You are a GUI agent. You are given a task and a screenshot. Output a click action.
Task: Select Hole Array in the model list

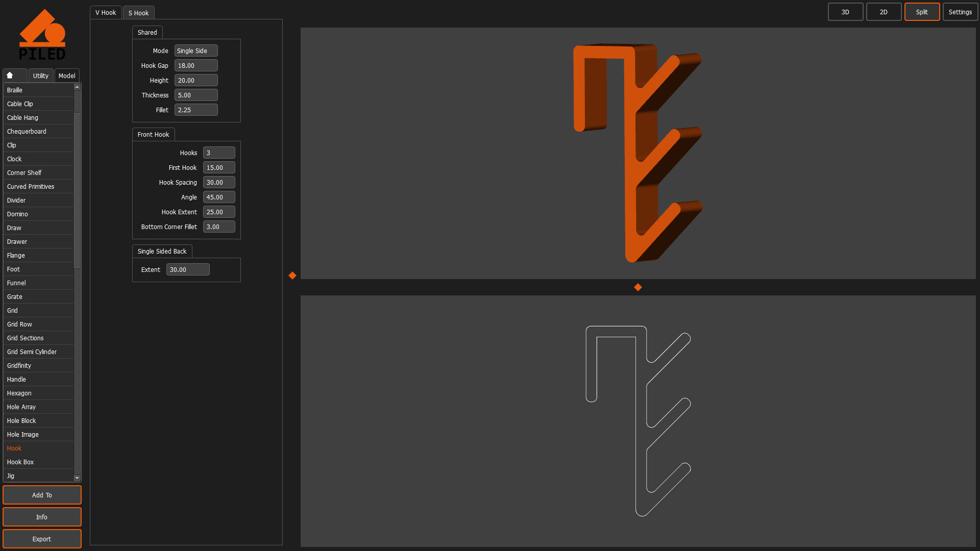coord(38,407)
